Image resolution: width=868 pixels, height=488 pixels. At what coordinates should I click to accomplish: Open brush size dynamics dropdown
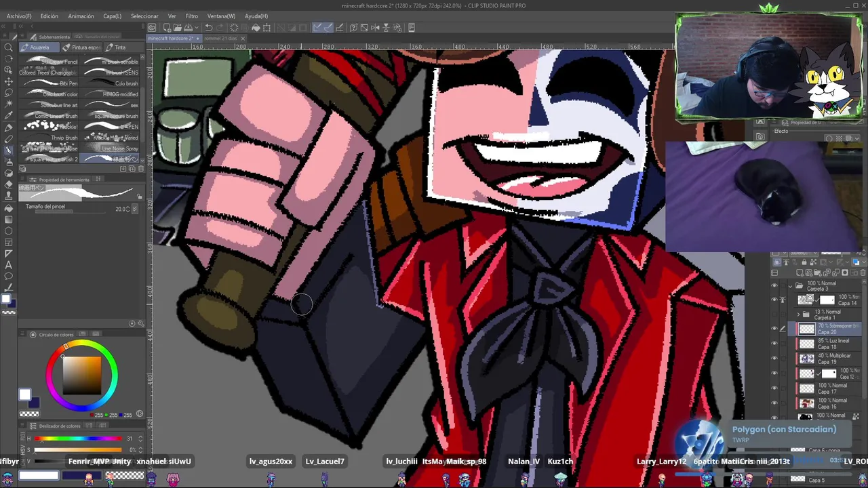pyautogui.click(x=134, y=209)
